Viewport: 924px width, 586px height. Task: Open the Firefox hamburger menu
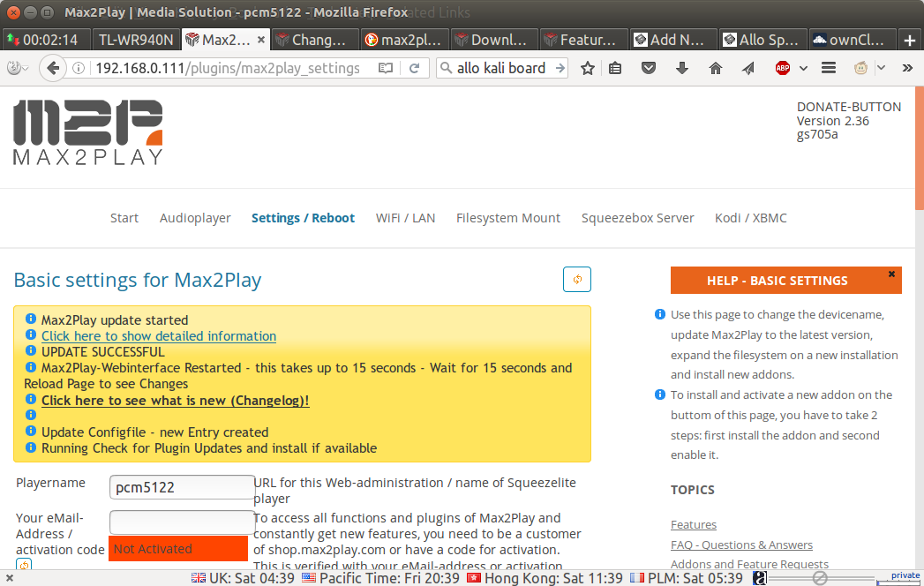coord(829,68)
